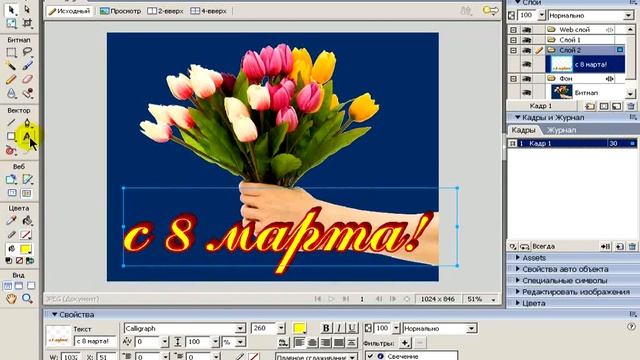Select the Blur tool
Viewport: 640px width, 360px height.
11,93
